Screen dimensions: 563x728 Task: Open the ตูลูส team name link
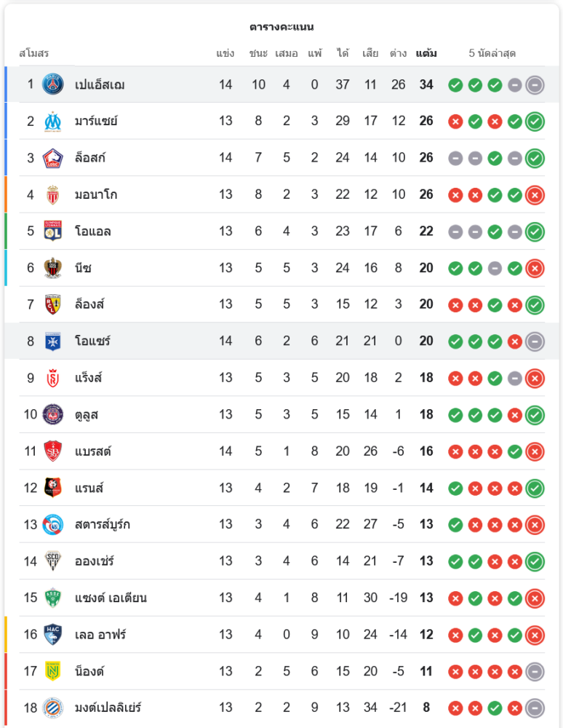(x=86, y=414)
